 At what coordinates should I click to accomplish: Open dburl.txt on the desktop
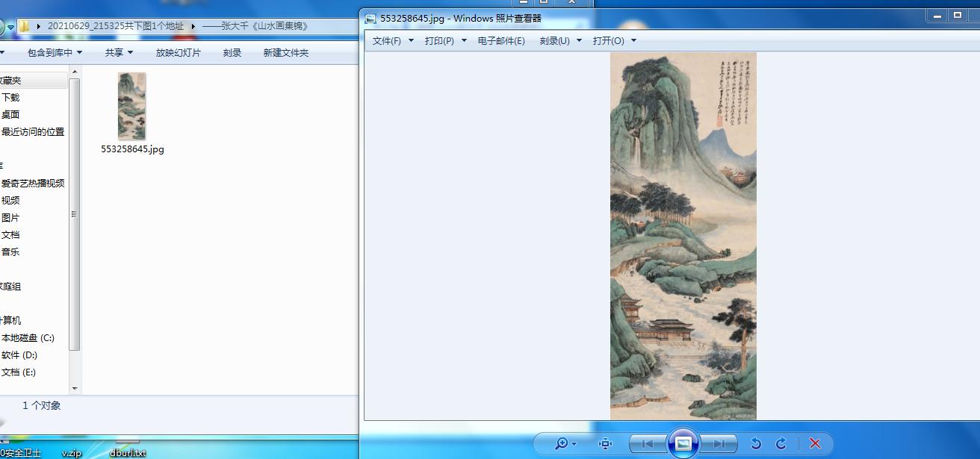128,453
